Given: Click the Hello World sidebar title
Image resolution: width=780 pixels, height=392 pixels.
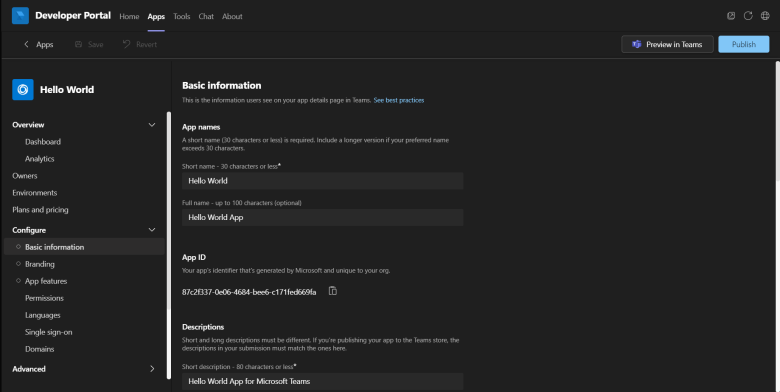Looking at the screenshot, I should (x=67, y=90).
